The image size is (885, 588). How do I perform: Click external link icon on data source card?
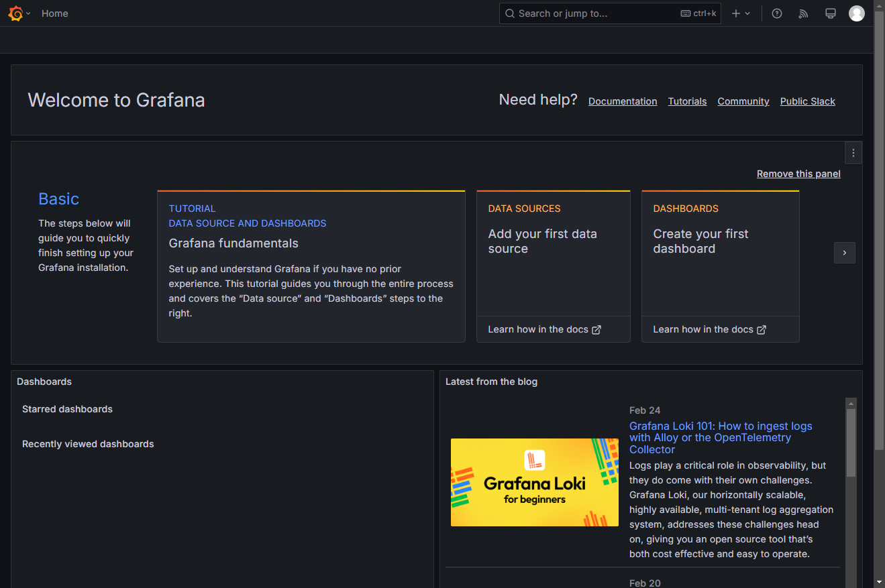596,330
